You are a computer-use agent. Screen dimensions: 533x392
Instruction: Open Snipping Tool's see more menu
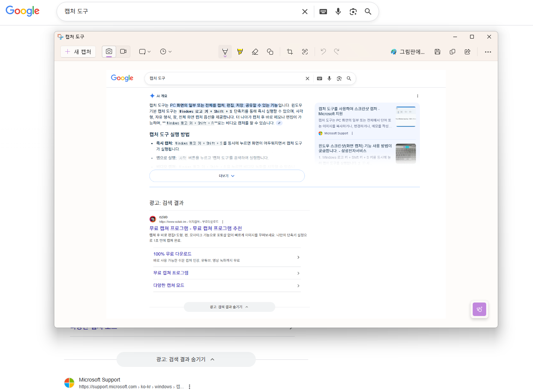click(x=488, y=52)
